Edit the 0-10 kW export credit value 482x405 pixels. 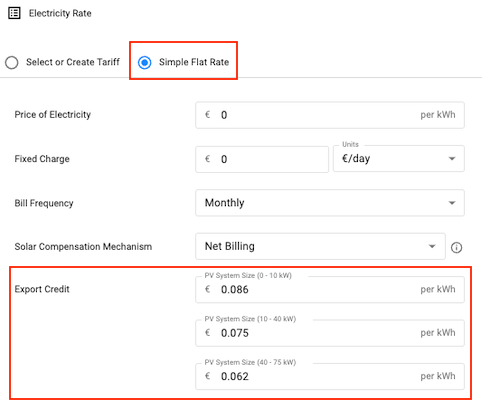coord(330,289)
